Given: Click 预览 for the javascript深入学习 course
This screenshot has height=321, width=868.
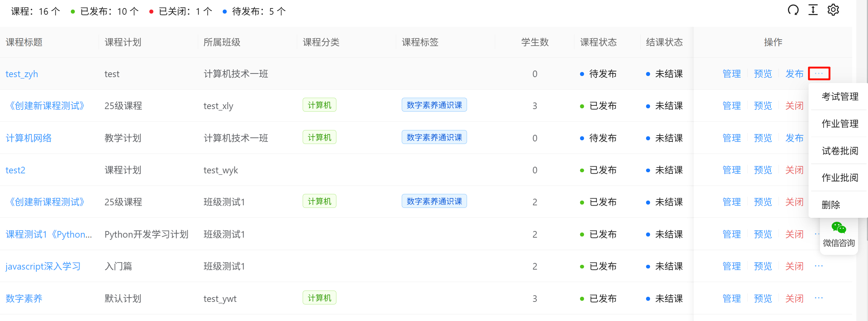Looking at the screenshot, I should coord(763,266).
